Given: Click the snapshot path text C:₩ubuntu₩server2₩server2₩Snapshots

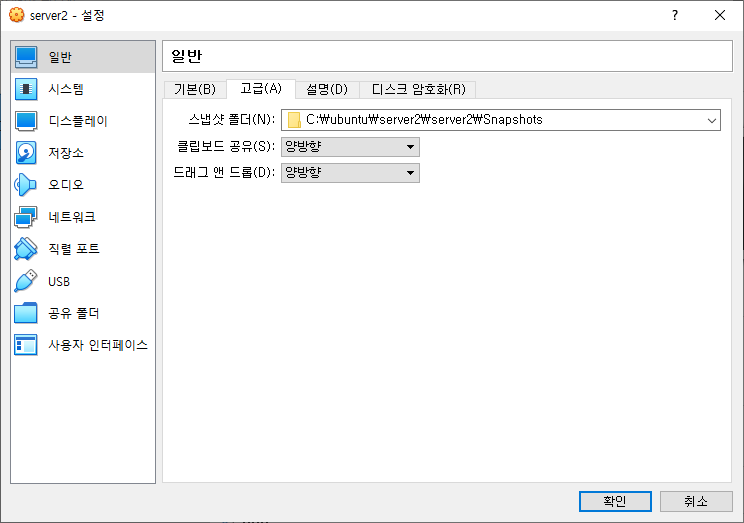Looking at the screenshot, I should tap(424, 120).
